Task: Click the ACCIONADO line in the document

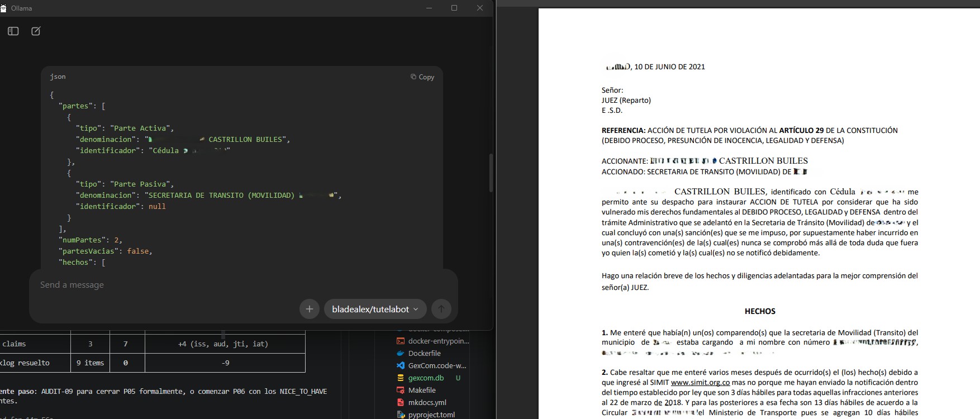Action: 705,172
